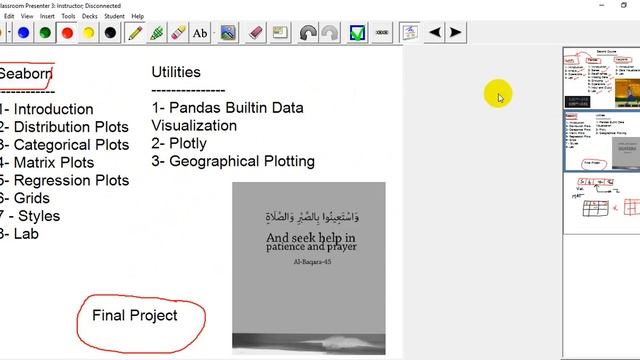Select the yellow pen color
The height and width of the screenshot is (360, 640).
(x=89, y=33)
